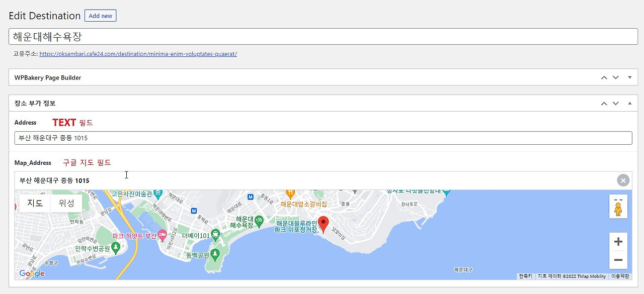Clear the Map_Address search value
Image resolution: width=644 pixels, height=294 pixels.
tap(623, 180)
